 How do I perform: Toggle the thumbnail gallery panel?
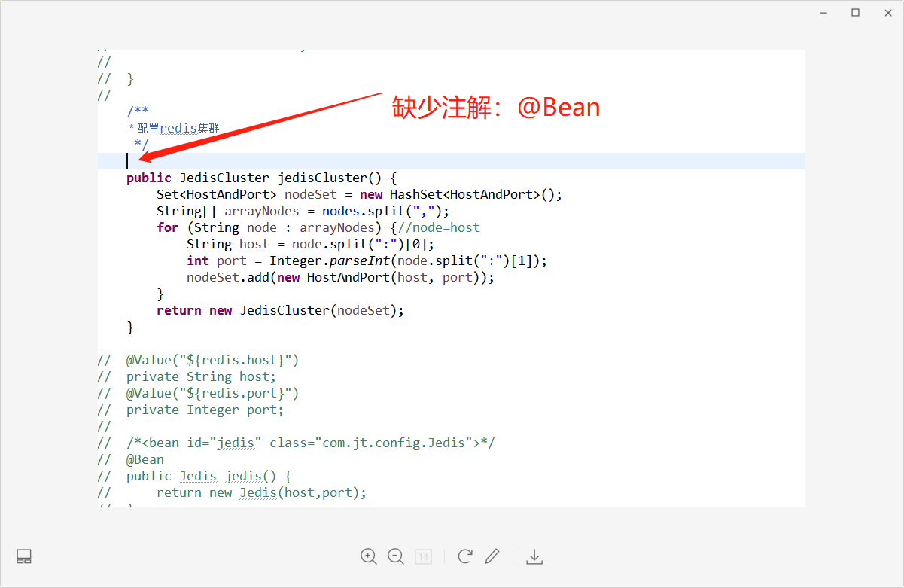click(23, 556)
